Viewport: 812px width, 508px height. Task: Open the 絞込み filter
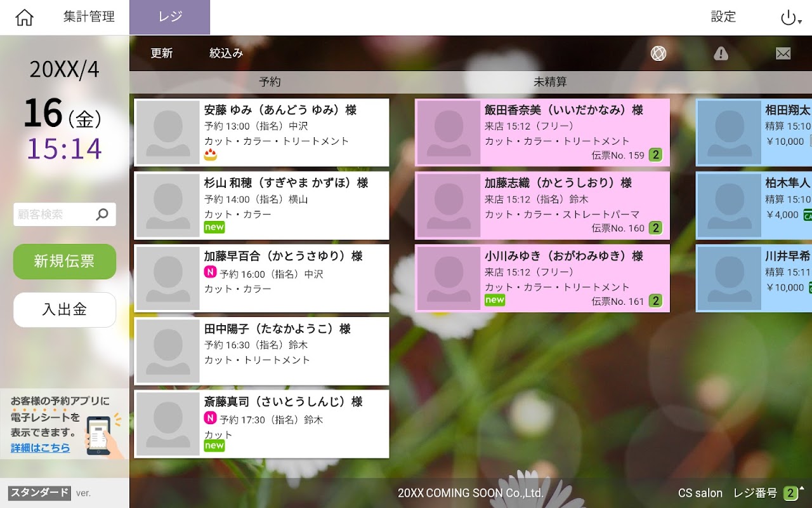click(226, 53)
